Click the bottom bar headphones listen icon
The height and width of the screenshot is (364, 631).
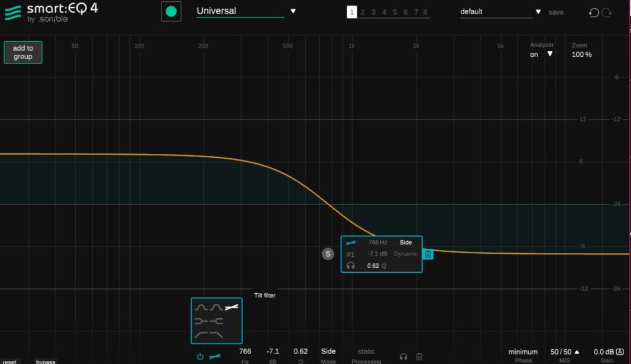click(403, 356)
